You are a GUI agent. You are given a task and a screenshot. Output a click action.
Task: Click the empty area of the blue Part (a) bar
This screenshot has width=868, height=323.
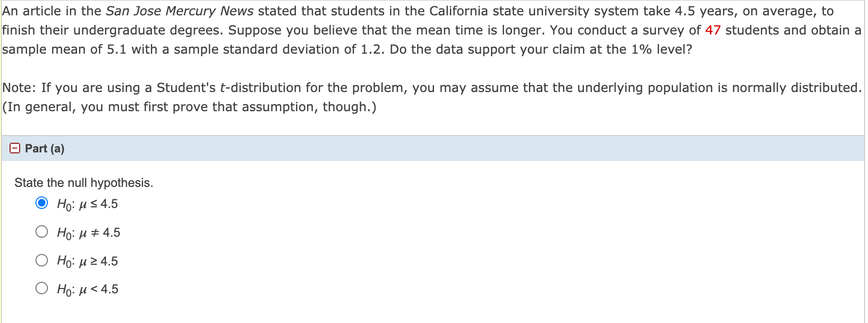[x=431, y=149]
